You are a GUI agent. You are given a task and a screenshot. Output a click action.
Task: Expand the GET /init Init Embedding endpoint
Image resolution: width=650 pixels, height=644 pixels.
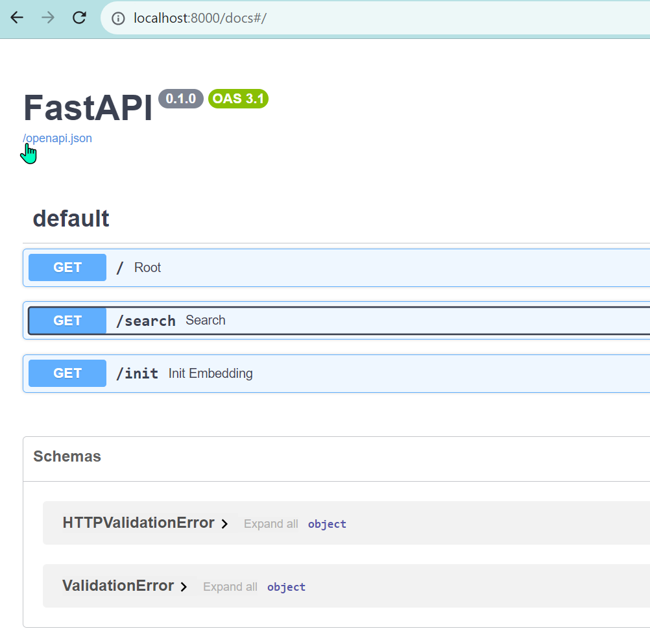tap(336, 373)
